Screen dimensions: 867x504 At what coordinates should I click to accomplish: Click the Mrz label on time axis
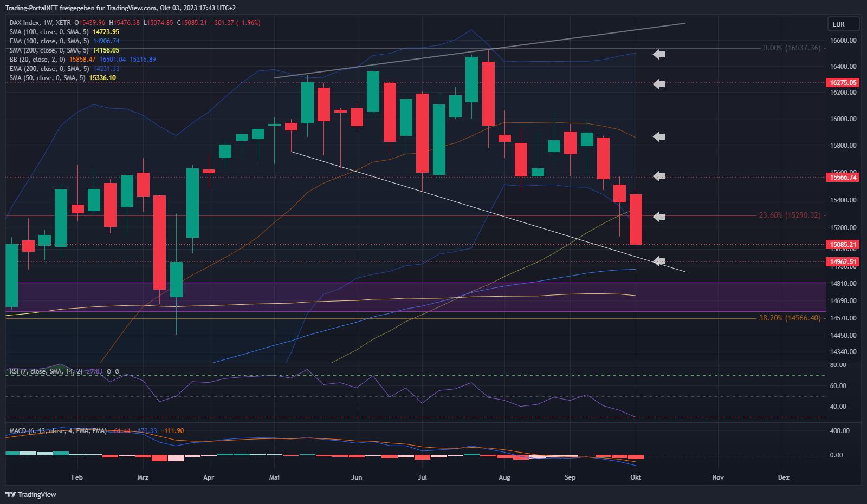(143, 477)
